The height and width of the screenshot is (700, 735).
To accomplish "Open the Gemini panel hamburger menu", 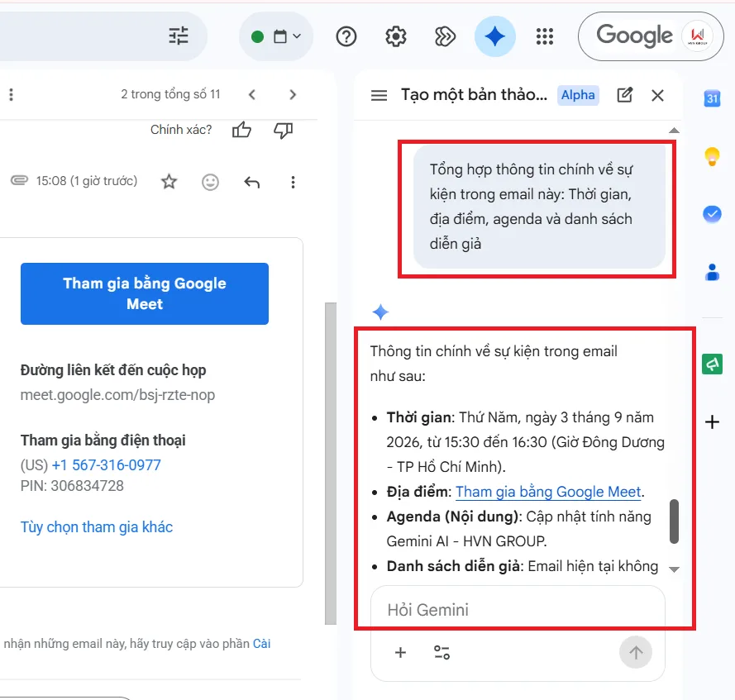I will pyautogui.click(x=379, y=96).
